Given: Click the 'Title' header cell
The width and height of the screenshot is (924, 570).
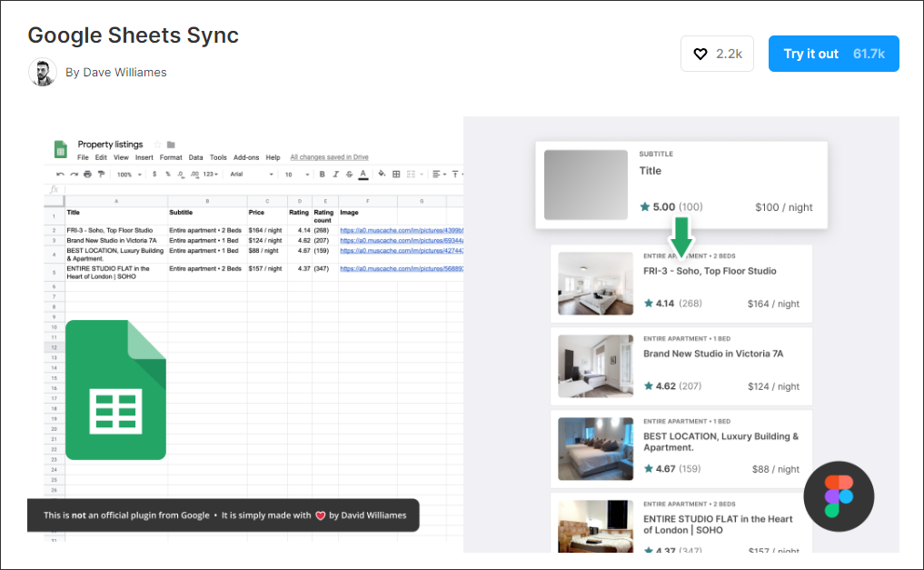Looking at the screenshot, I should tap(116, 215).
